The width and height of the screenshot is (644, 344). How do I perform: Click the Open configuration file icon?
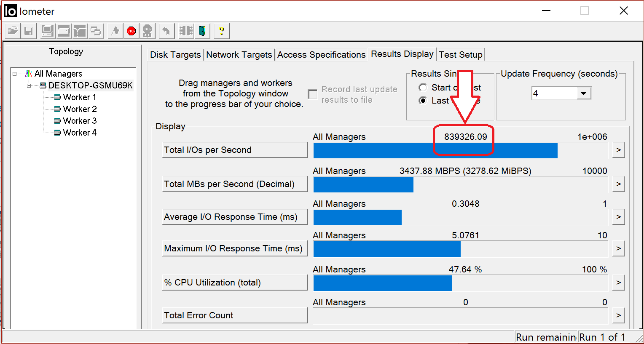click(x=13, y=31)
